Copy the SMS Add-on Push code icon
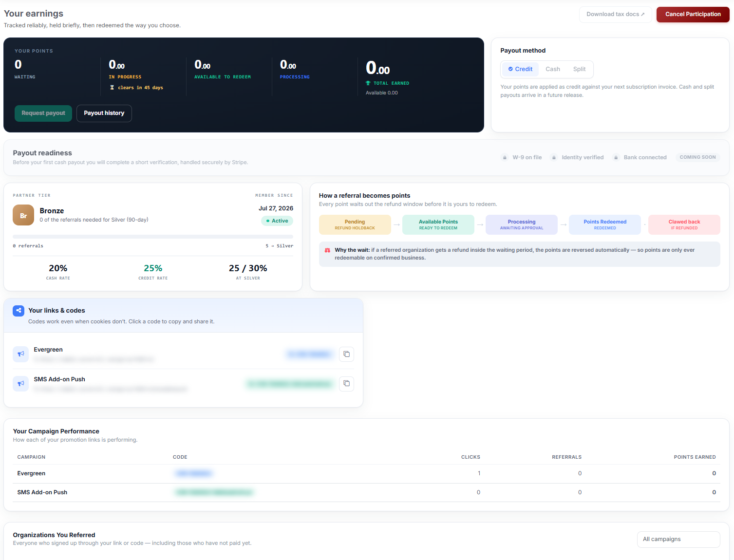The height and width of the screenshot is (560, 734). [346, 384]
